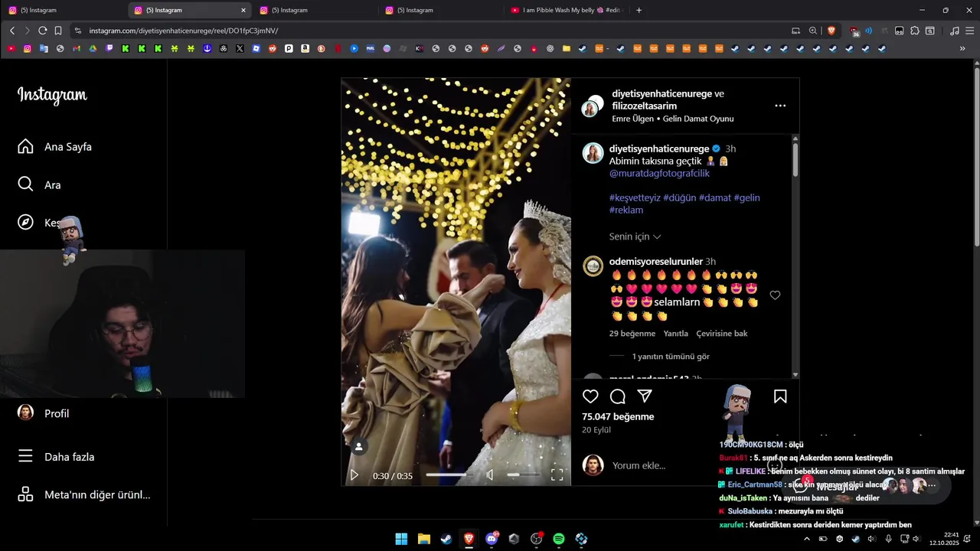Open the X bookmark in bookmarks bar

click(240, 48)
